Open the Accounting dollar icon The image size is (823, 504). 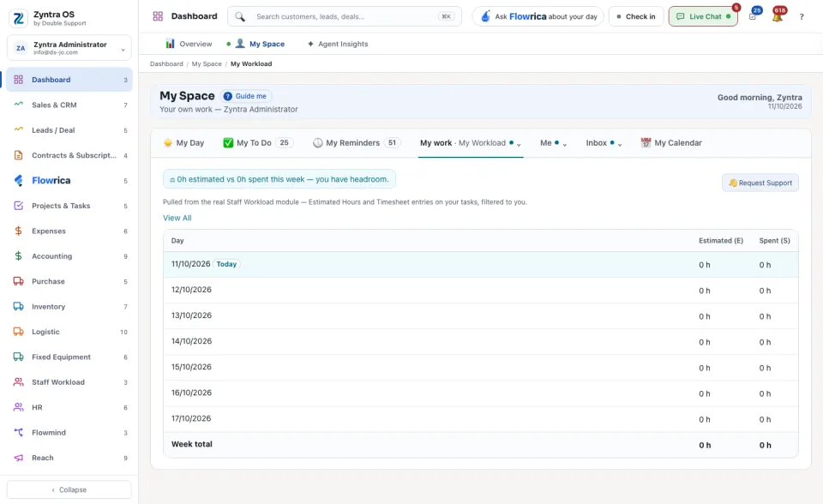(x=18, y=255)
